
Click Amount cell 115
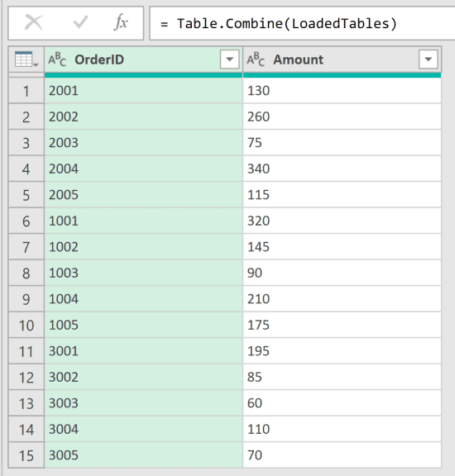click(342, 195)
